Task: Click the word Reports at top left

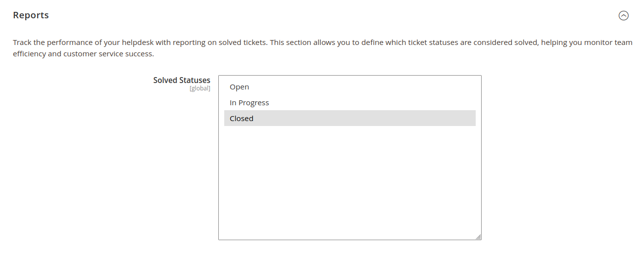Action: click(x=31, y=15)
